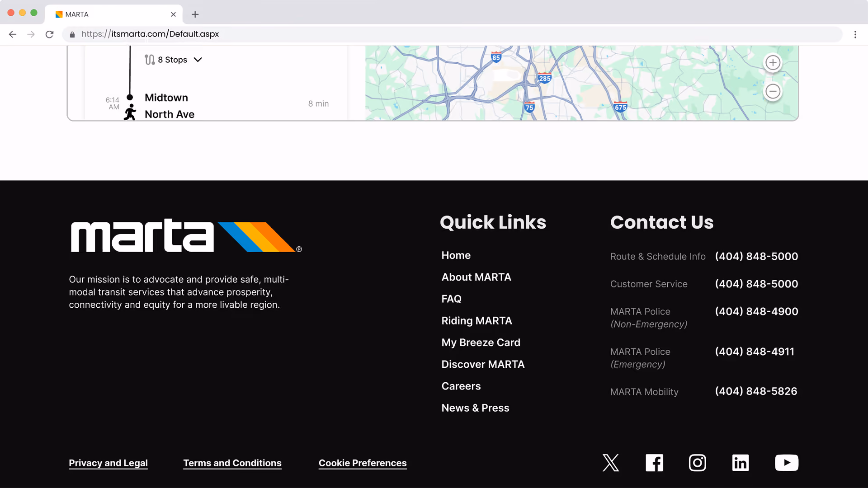Open the FAQ quick link
This screenshot has width=868, height=488.
tap(451, 299)
